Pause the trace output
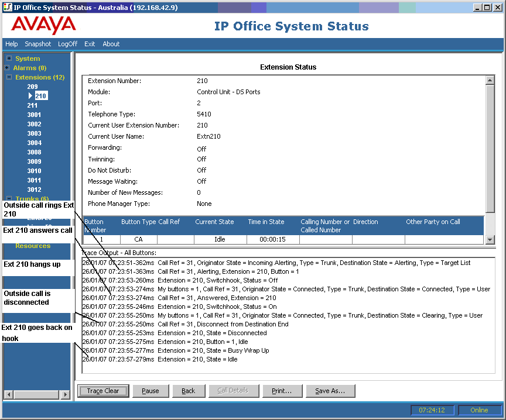The image size is (506, 420). [151, 391]
